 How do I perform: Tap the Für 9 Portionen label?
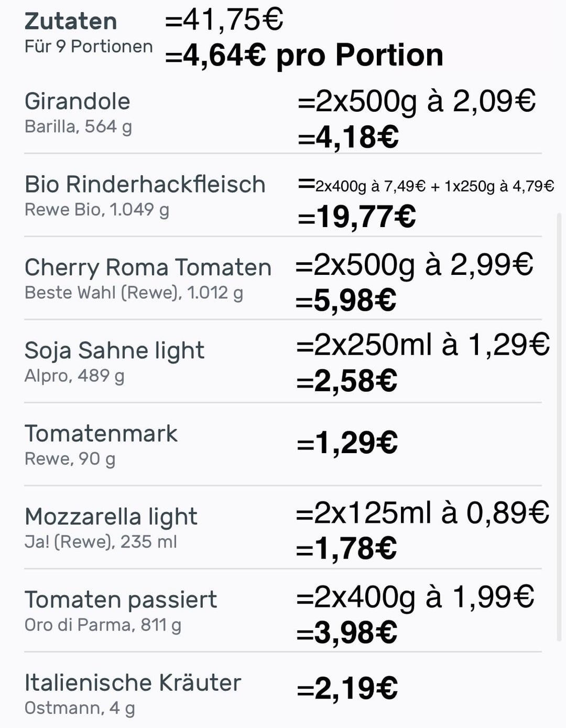click(x=89, y=47)
